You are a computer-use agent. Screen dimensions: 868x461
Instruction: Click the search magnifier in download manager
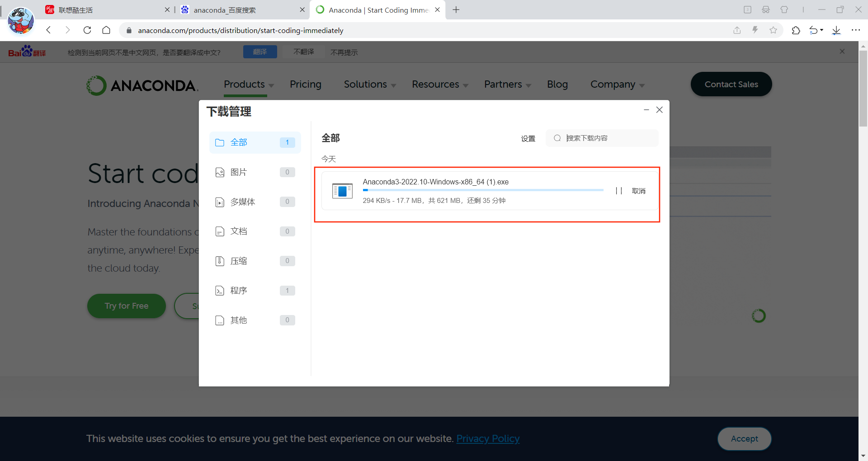point(557,138)
